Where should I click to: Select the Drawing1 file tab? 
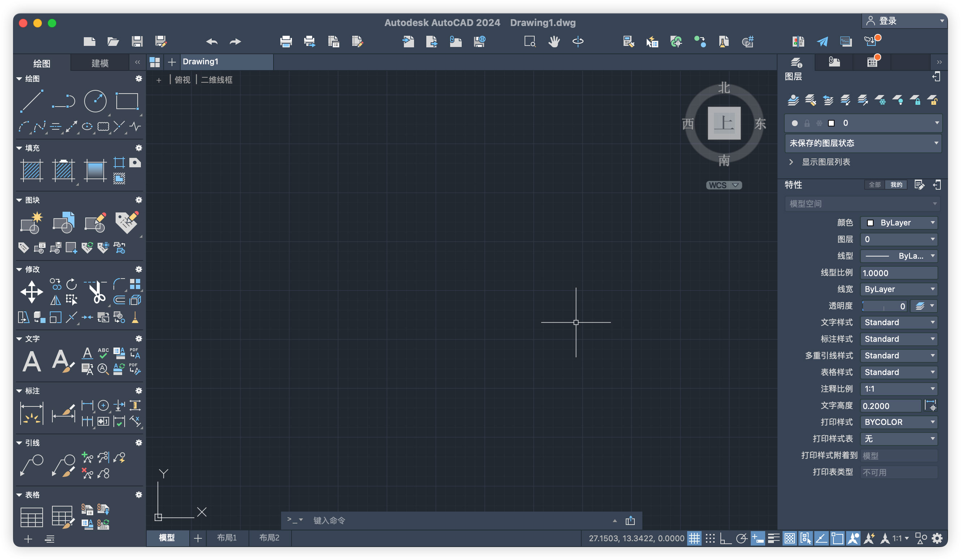[x=227, y=62]
